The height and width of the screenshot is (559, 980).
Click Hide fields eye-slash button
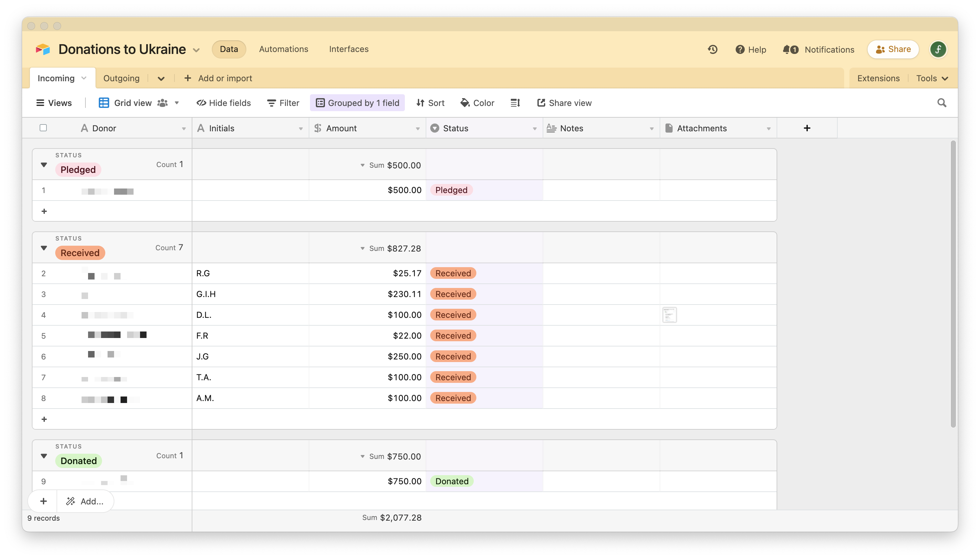pos(224,103)
